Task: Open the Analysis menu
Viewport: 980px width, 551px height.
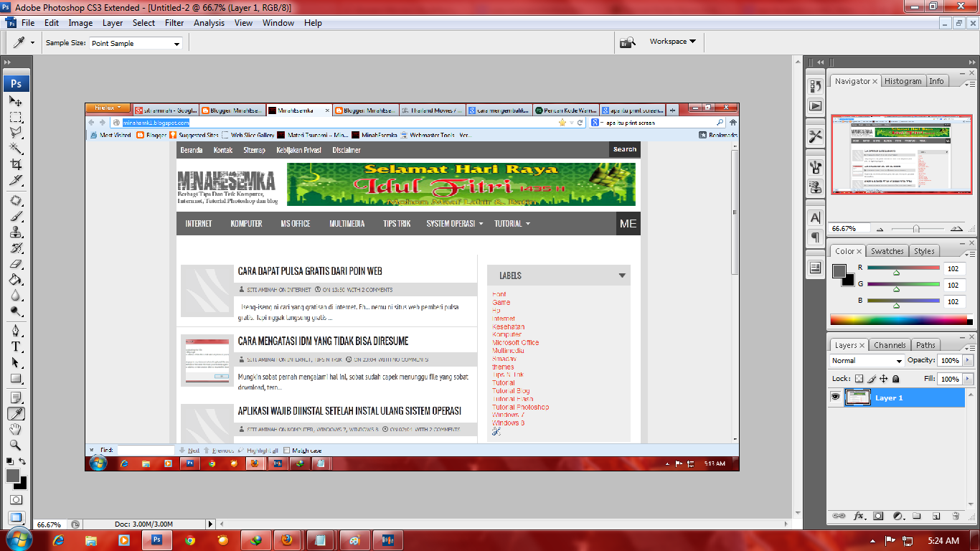Action: [x=209, y=23]
